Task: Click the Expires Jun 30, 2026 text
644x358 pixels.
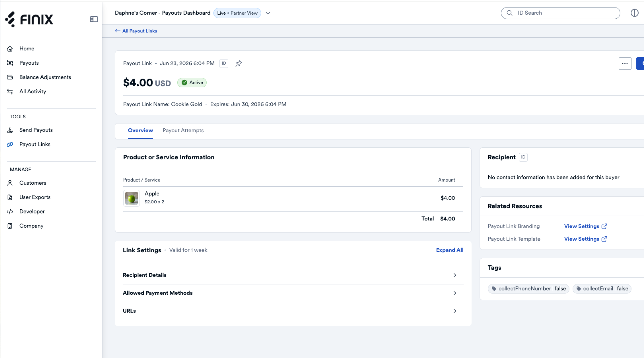Action: 248,104
